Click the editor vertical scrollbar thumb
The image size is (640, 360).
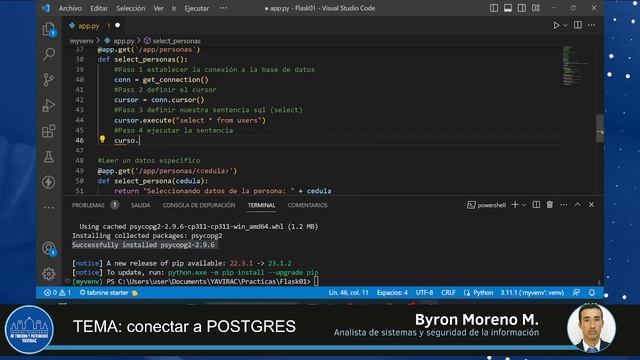coord(600,128)
